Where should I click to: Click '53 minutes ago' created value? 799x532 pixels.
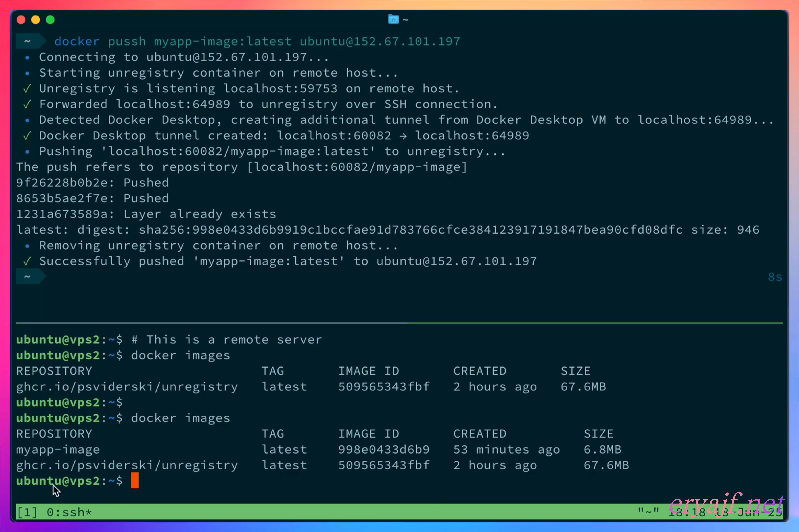506,450
